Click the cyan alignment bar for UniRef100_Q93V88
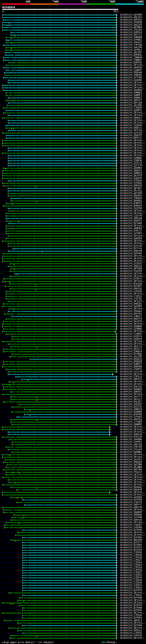Image resolution: width=146 pixels, height=644 pixels. 60,15
